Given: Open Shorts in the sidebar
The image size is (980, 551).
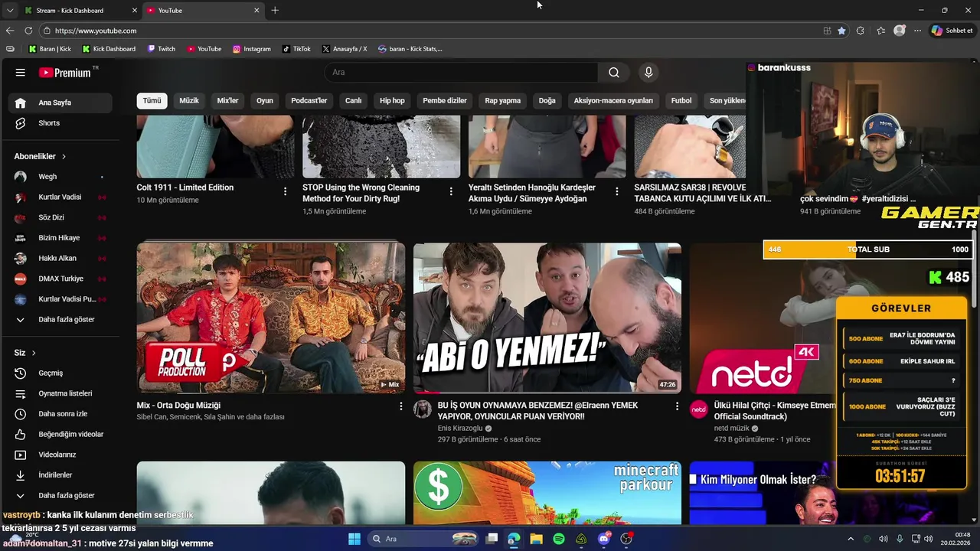Looking at the screenshot, I should 60,123.
